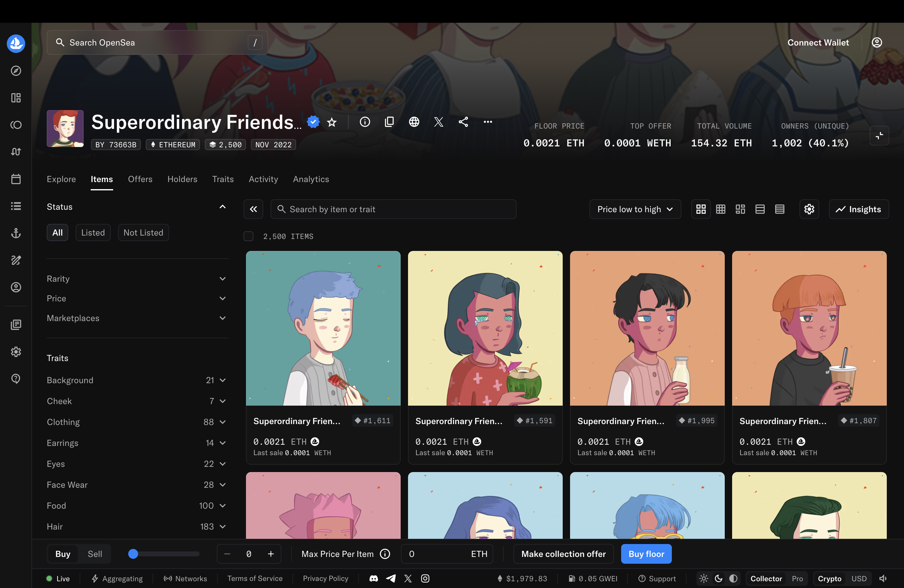Switch to the Offers tab
The width and height of the screenshot is (904, 588).
(x=140, y=179)
